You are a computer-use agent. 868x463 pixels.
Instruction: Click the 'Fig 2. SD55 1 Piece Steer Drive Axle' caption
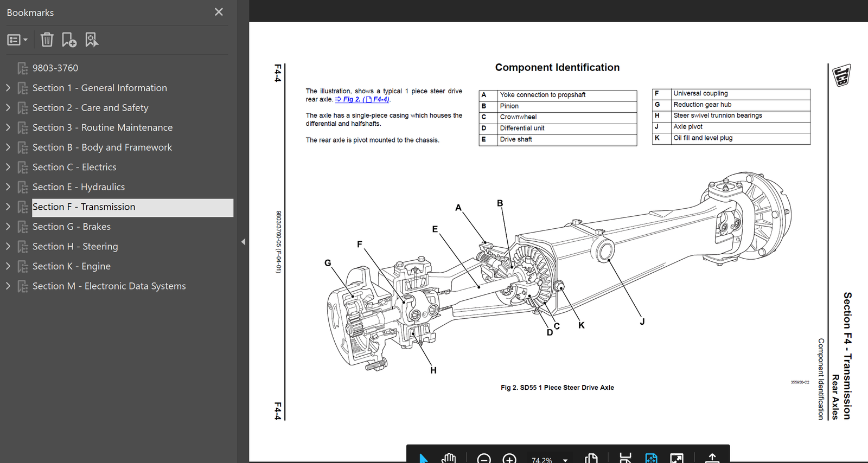pyautogui.click(x=557, y=388)
